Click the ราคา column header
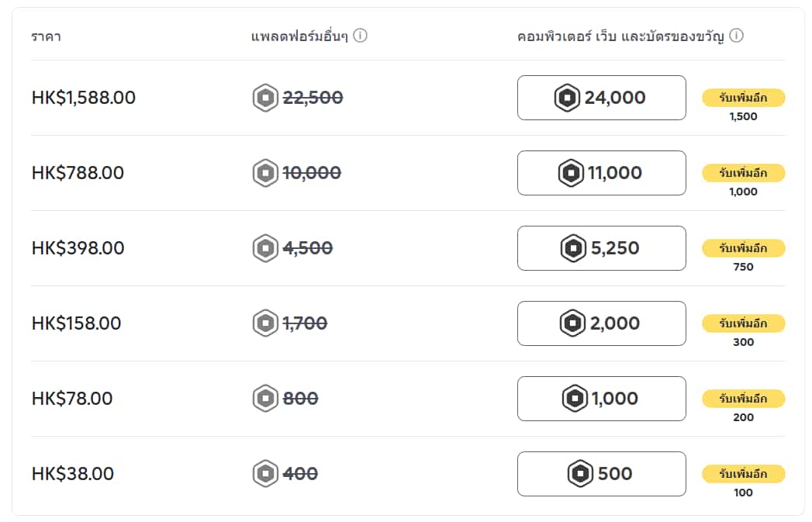Viewport: 812px width, 522px height. coord(46,36)
